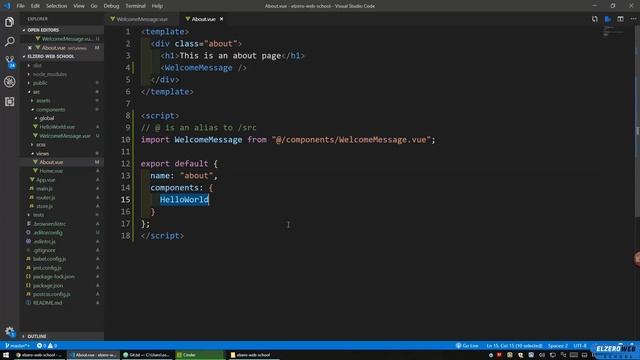
Task: Click the Open Changes icon in editor toolbar
Action: [x=595, y=19]
